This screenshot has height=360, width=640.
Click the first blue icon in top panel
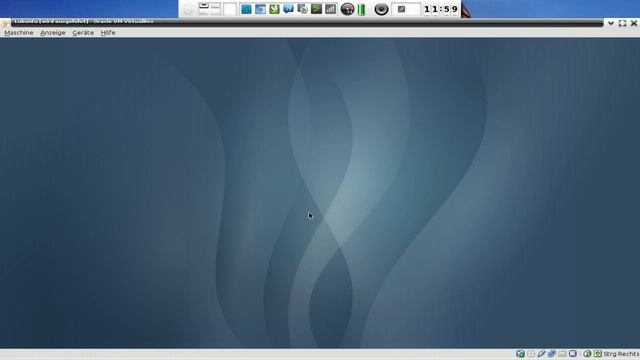point(246,9)
